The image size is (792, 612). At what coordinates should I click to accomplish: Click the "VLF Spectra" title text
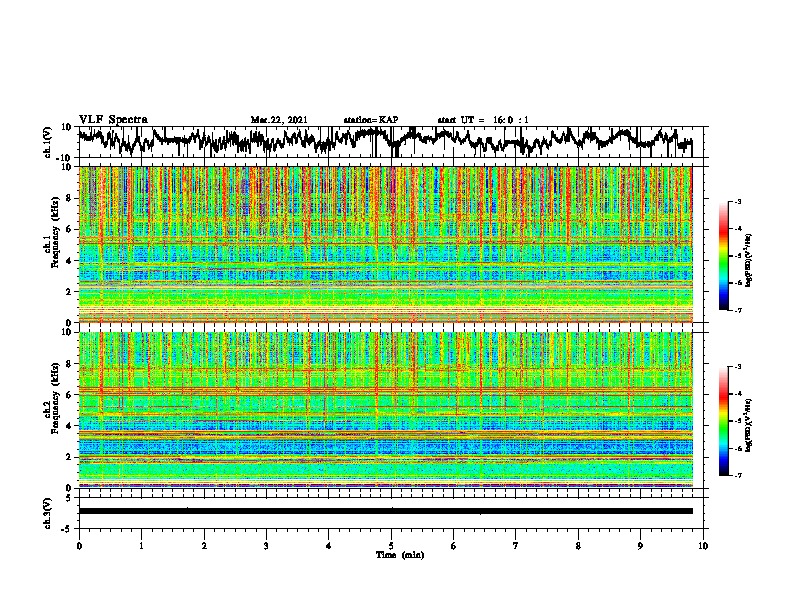click(113, 120)
